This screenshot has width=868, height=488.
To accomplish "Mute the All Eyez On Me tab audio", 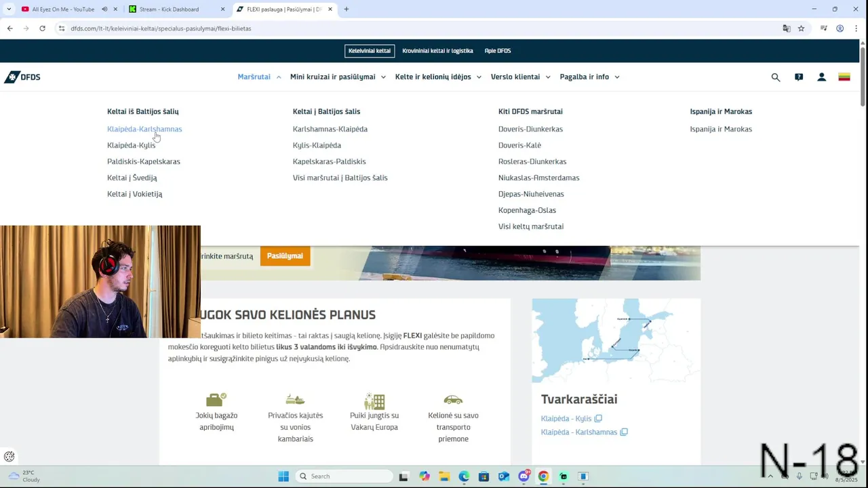I will 104,9.
